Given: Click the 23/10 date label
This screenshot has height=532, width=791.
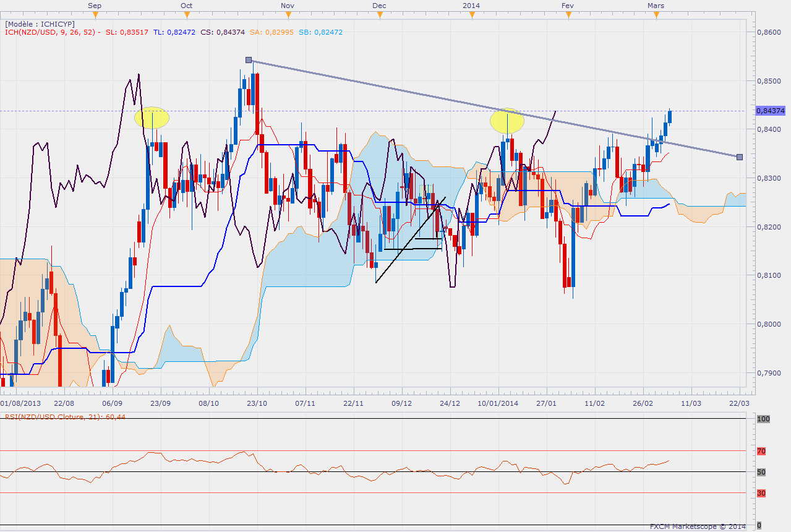Looking at the screenshot, I should [257, 403].
